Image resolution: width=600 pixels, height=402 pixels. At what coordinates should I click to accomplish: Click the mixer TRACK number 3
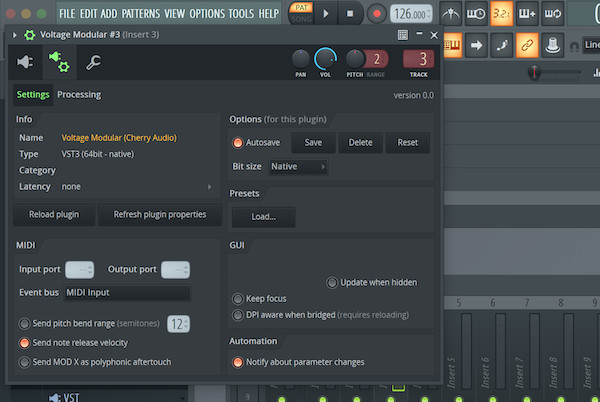pyautogui.click(x=419, y=59)
